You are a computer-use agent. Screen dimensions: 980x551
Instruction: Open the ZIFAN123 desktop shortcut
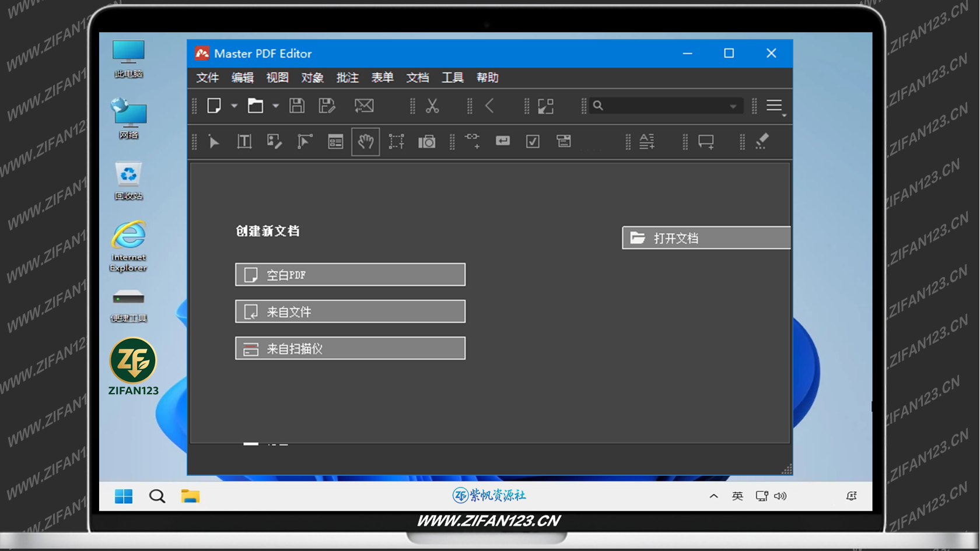click(133, 367)
